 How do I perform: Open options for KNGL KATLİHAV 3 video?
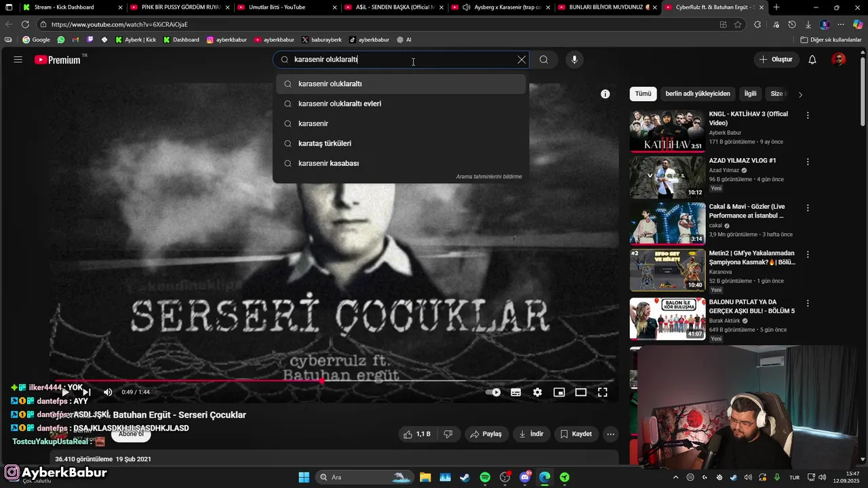808,115
